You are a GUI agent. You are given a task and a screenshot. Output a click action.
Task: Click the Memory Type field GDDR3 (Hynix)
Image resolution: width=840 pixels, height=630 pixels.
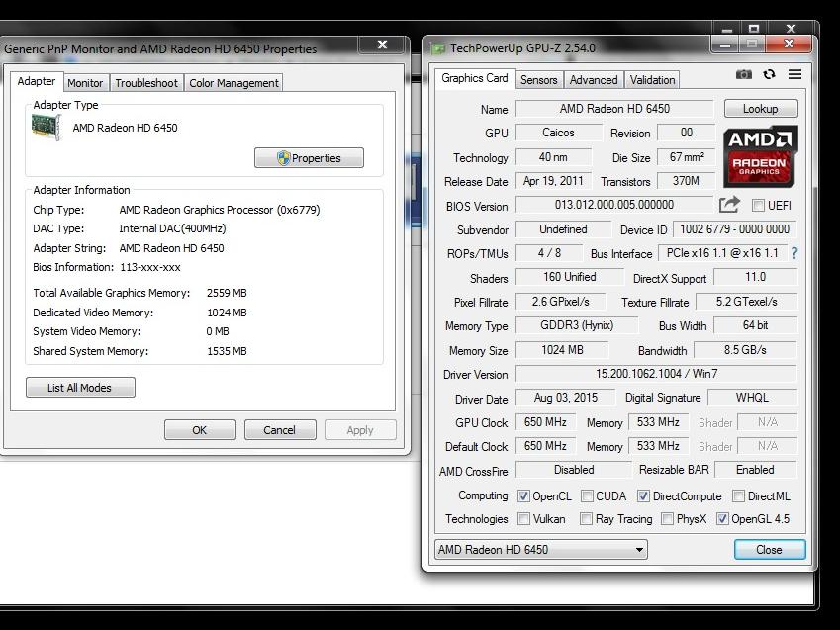pos(577,325)
